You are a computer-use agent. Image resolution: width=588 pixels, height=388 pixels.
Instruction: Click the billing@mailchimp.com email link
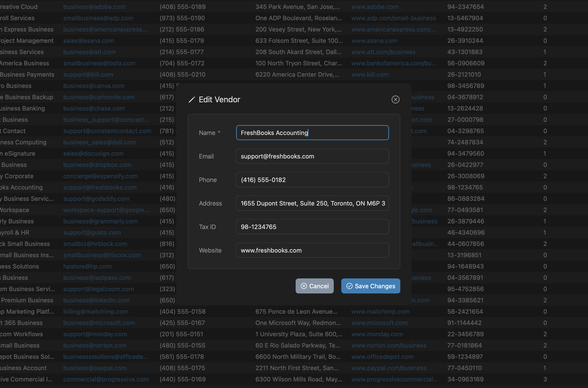(96, 312)
